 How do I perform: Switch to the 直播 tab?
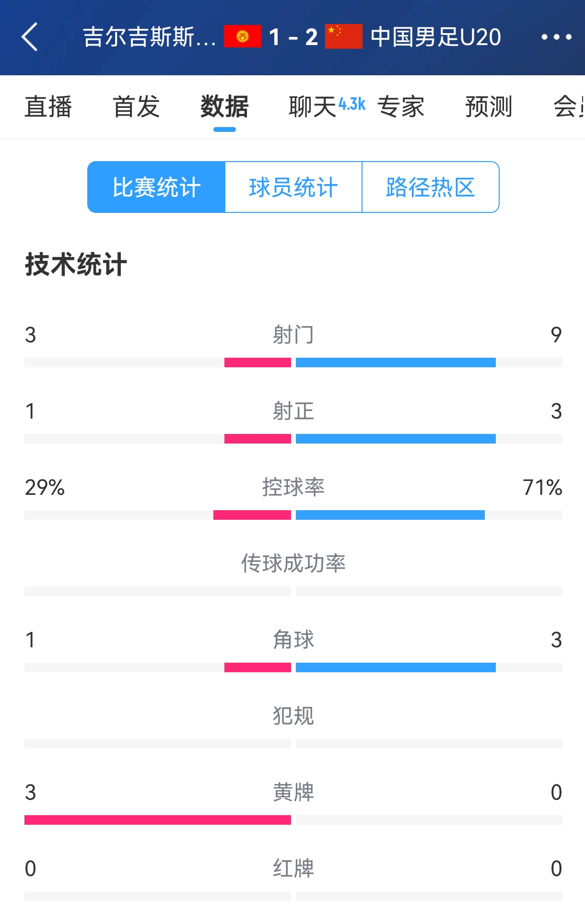(48, 106)
